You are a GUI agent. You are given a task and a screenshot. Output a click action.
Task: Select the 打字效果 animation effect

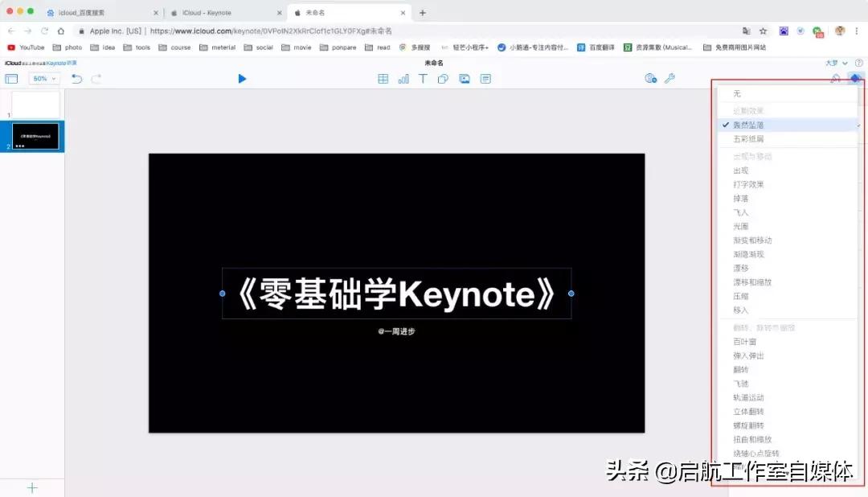coord(747,184)
